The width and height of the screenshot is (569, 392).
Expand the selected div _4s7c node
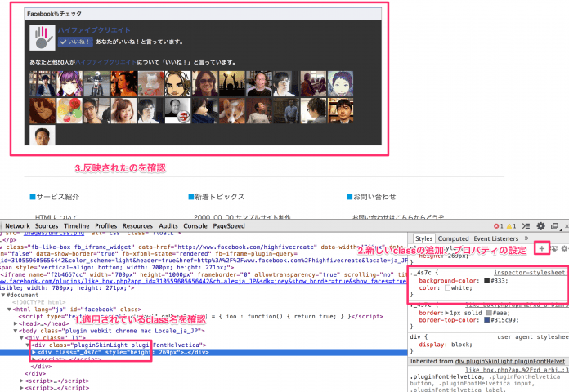pos(34,352)
